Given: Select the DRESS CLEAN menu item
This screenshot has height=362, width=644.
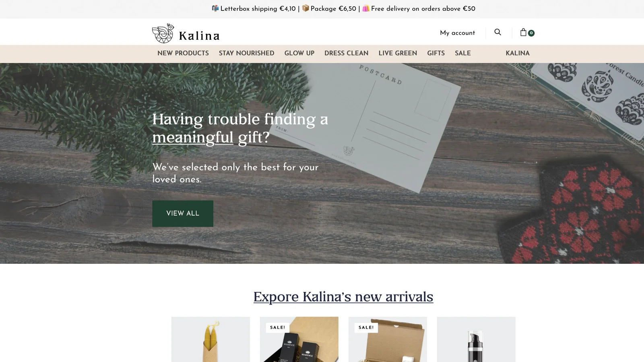Looking at the screenshot, I should (x=346, y=53).
